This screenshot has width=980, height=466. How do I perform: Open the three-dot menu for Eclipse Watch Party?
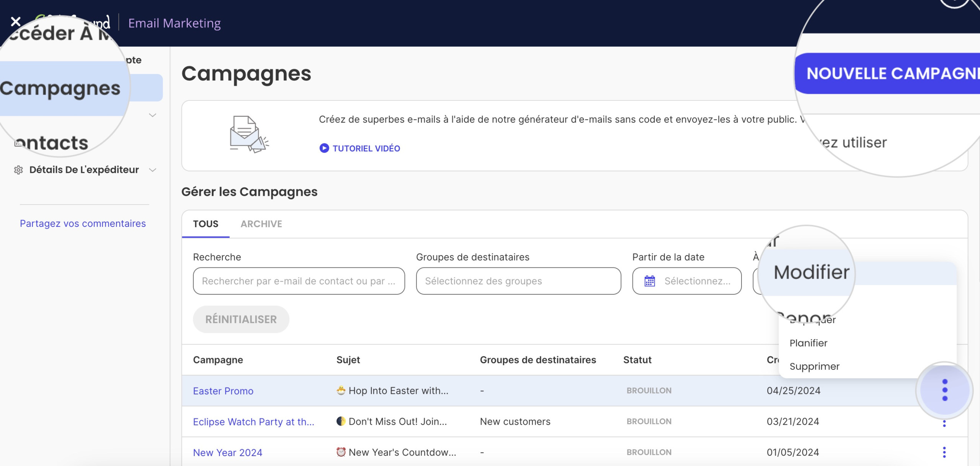[x=944, y=423]
